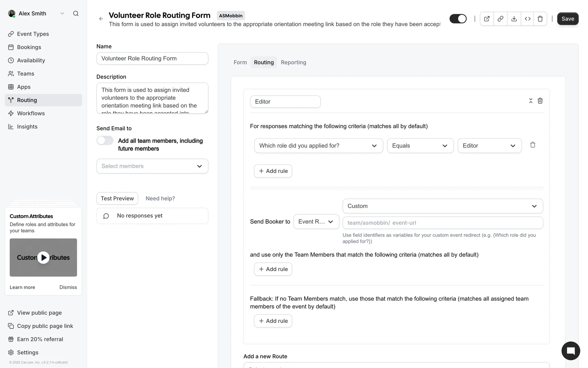The height and width of the screenshot is (368, 588).
Task: Enable Add all team members toggle
Action: [105, 141]
